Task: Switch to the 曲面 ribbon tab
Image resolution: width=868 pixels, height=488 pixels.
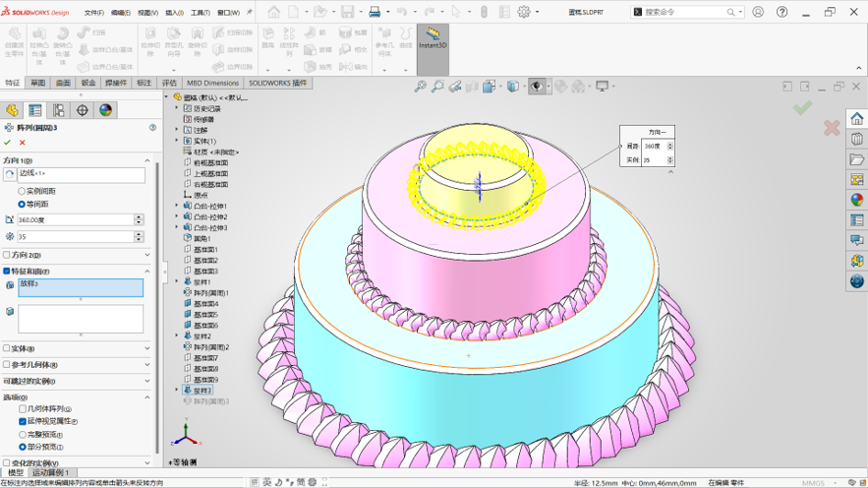Action: pyautogui.click(x=63, y=83)
